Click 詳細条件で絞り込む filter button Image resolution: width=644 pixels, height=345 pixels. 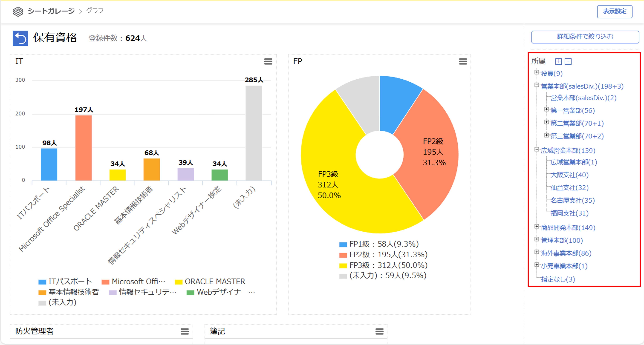[585, 37]
